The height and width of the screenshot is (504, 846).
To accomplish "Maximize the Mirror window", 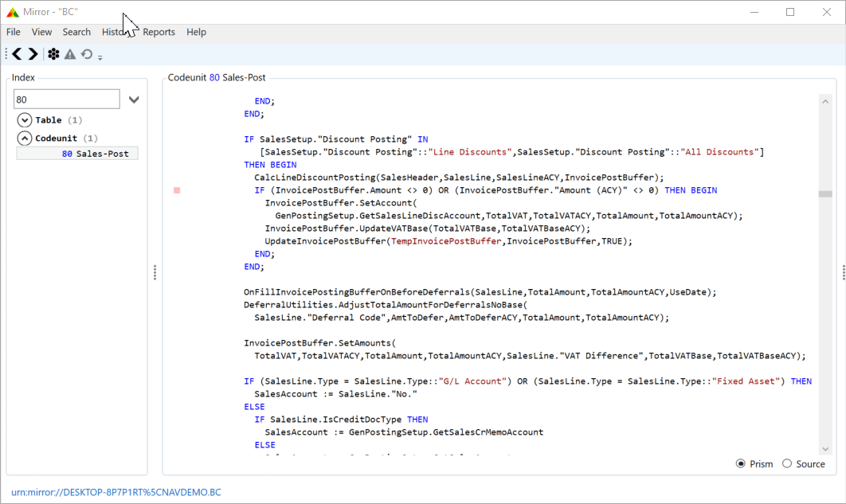I will [790, 12].
